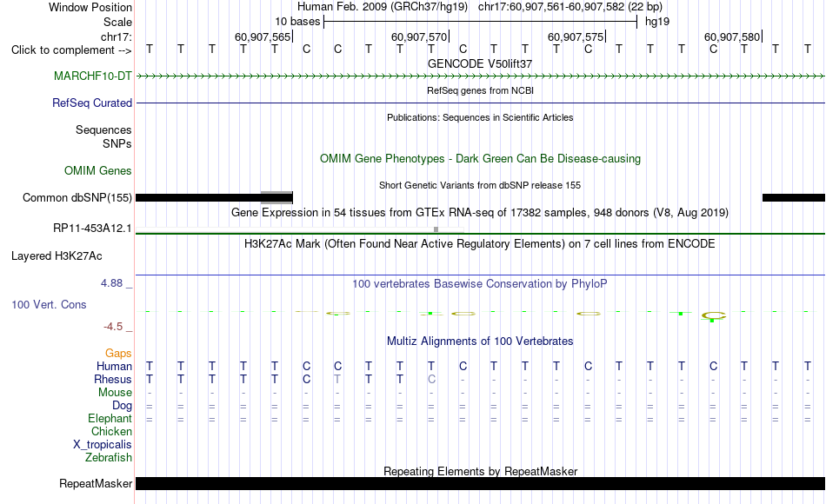
Task: Click the gray T base in the Rhesus row
Action: (337, 380)
